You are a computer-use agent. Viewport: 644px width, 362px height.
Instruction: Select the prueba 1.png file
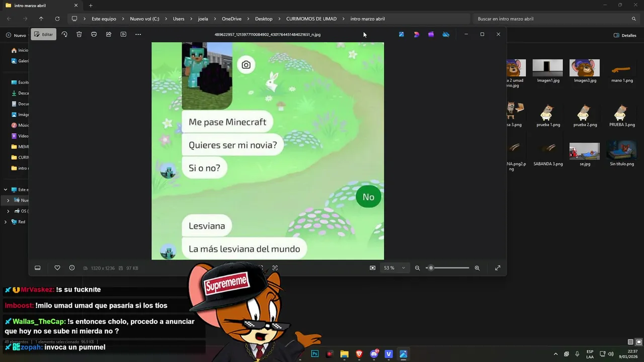click(548, 115)
